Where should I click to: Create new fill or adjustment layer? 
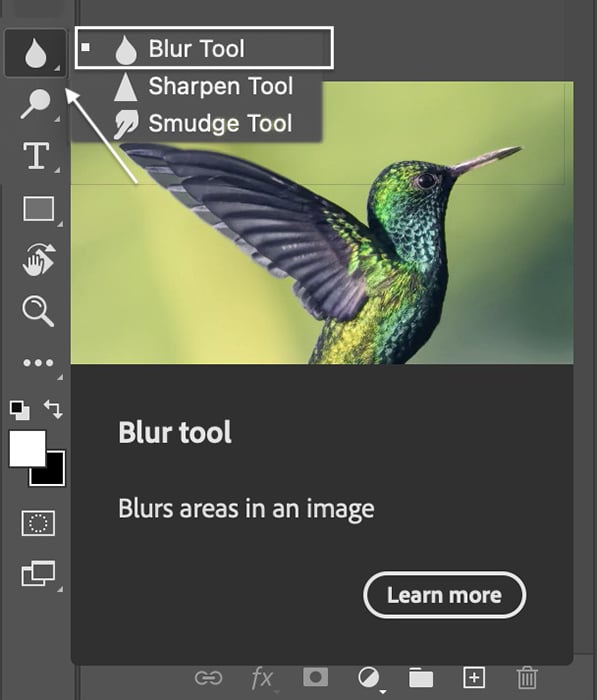(369, 678)
